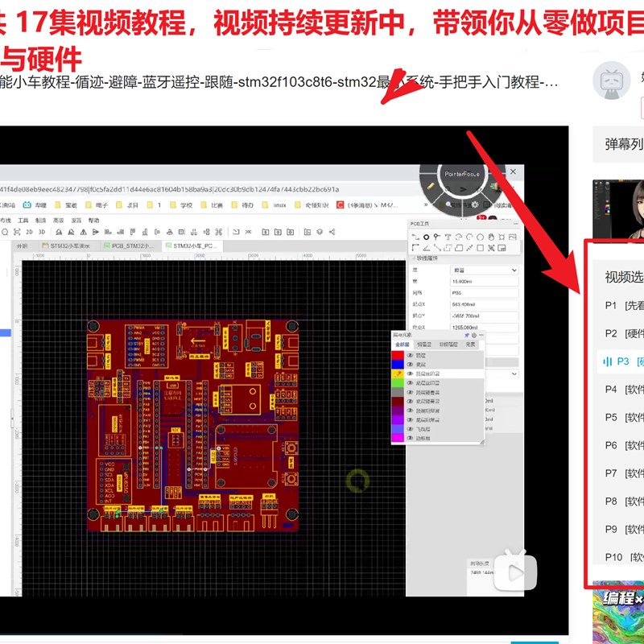This screenshot has width=644, height=644.
Task: Click the PointerFocus pencil annotation icon
Action: pyautogui.click(x=431, y=186)
